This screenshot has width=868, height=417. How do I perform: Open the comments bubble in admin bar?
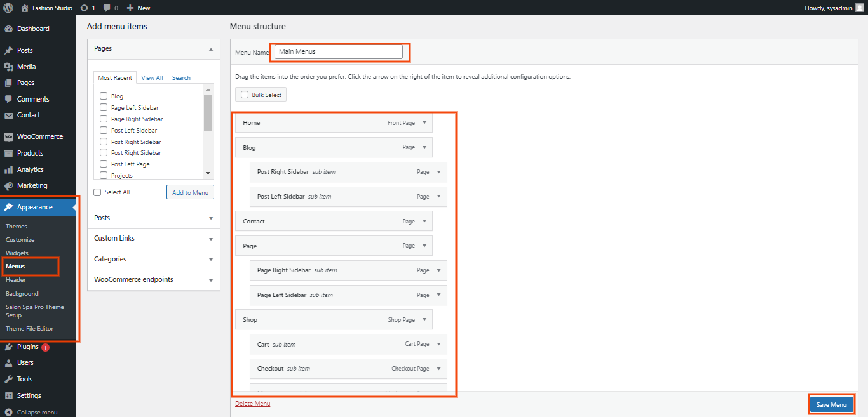tap(107, 8)
